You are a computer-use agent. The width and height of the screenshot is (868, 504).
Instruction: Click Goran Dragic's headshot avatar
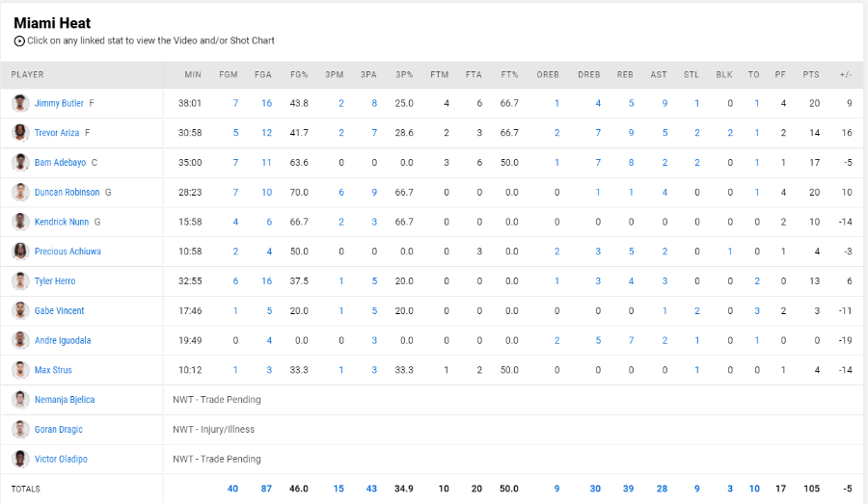pyautogui.click(x=20, y=429)
